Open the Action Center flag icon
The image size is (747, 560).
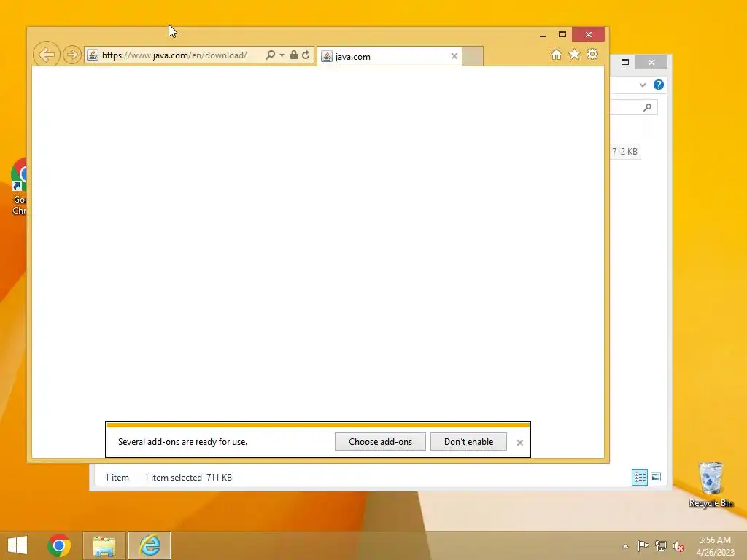(x=643, y=545)
